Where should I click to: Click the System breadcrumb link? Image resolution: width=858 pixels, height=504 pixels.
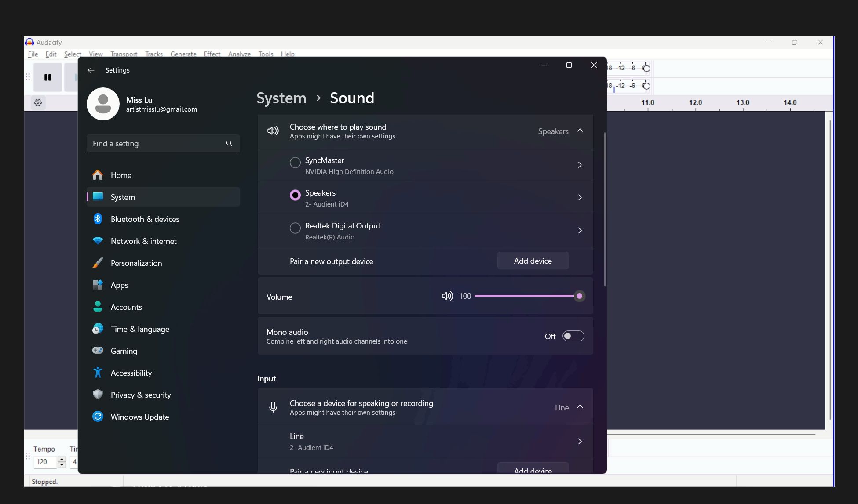point(281,98)
